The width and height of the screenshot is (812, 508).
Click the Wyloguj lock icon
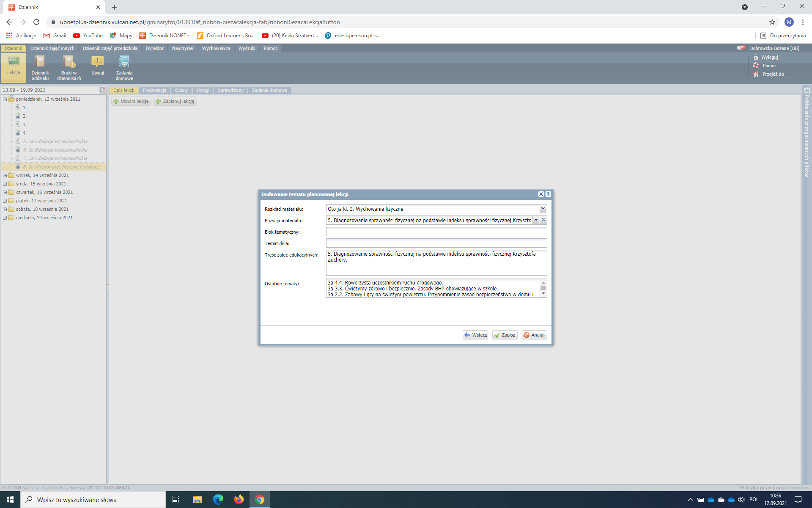[x=756, y=57]
